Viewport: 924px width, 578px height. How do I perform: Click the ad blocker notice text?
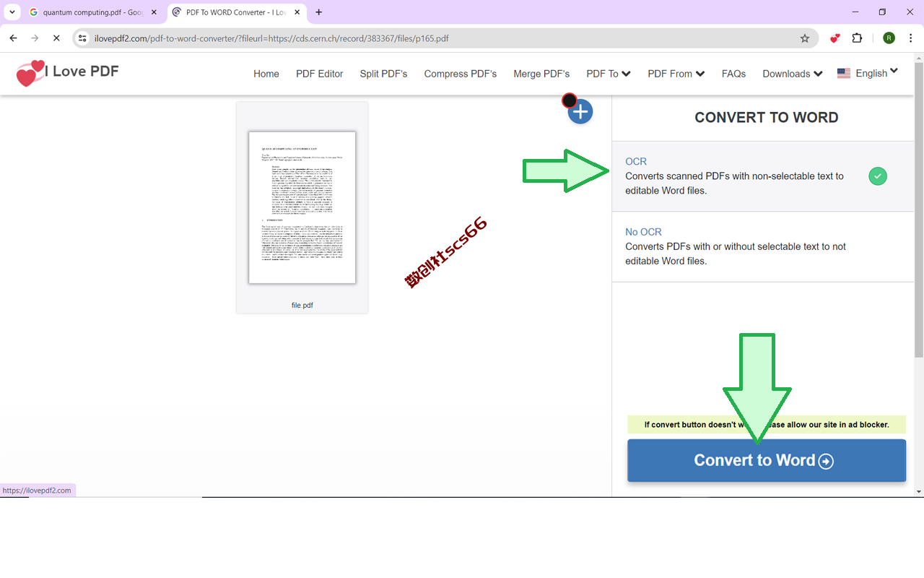[x=767, y=425]
